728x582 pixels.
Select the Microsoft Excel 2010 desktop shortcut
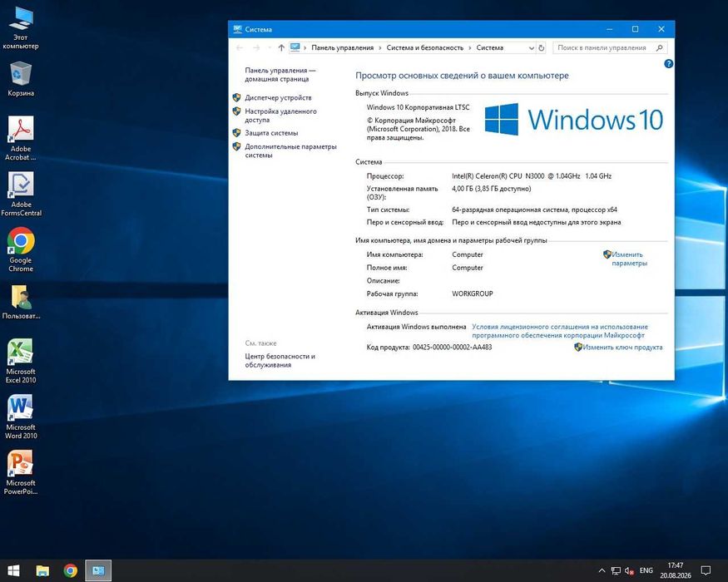coord(21,361)
